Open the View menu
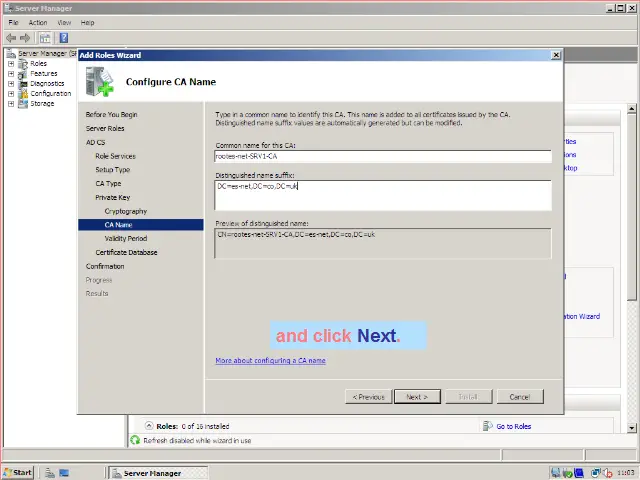640x480 pixels. pos(64,23)
